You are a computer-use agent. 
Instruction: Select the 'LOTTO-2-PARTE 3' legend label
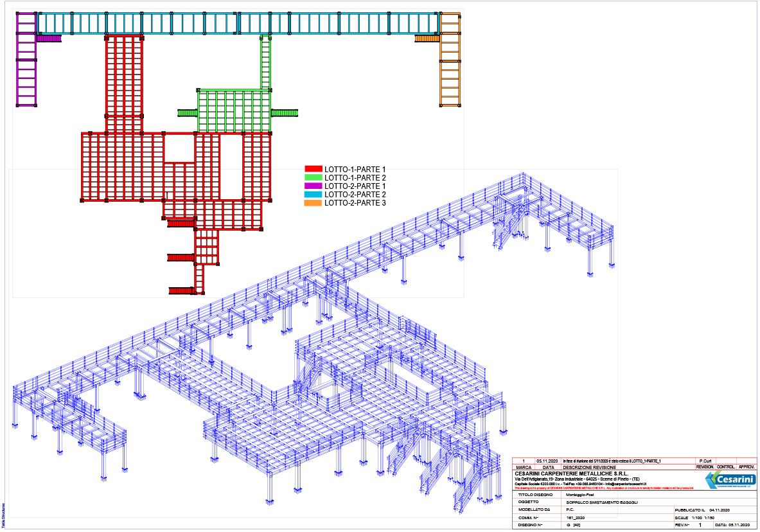coord(355,203)
